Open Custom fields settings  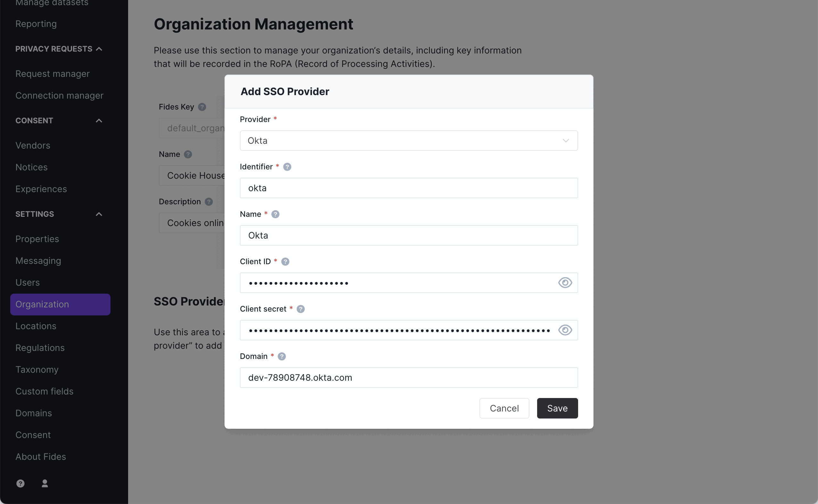pos(44,391)
